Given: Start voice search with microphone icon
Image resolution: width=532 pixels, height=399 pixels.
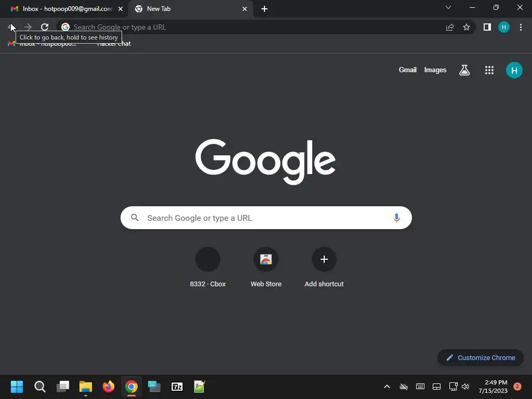Looking at the screenshot, I should (396, 218).
